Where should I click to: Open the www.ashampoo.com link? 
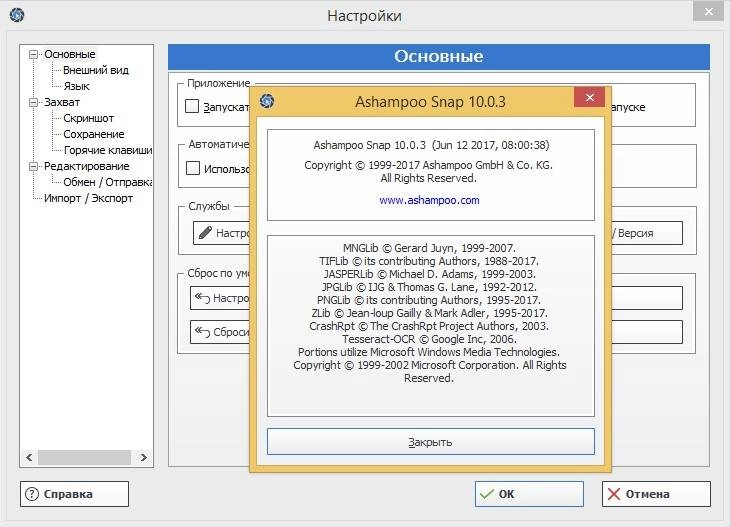(429, 200)
